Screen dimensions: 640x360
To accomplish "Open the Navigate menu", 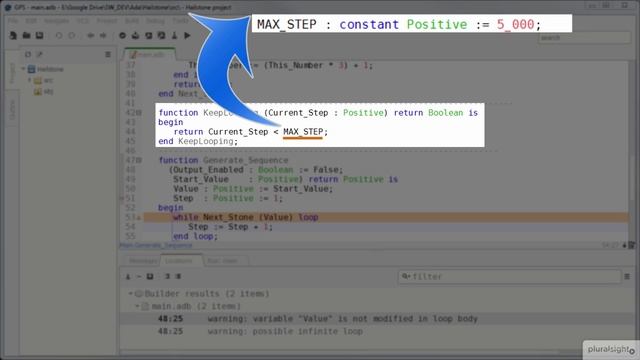I will (56, 20).
